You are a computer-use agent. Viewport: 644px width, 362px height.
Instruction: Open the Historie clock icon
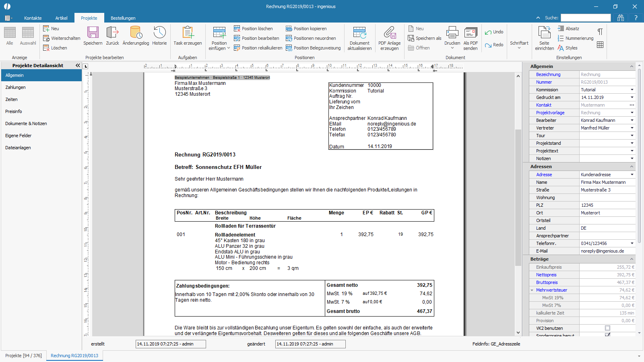point(159,33)
